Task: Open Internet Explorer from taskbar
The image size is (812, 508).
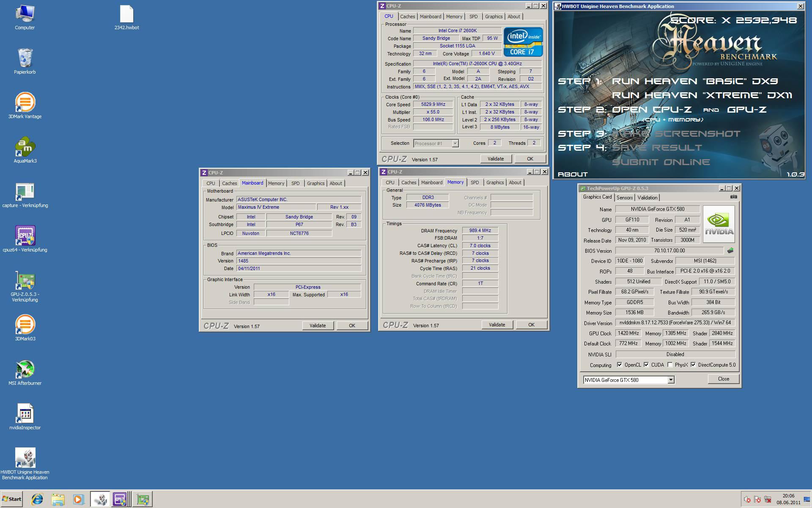Action: tap(37, 499)
